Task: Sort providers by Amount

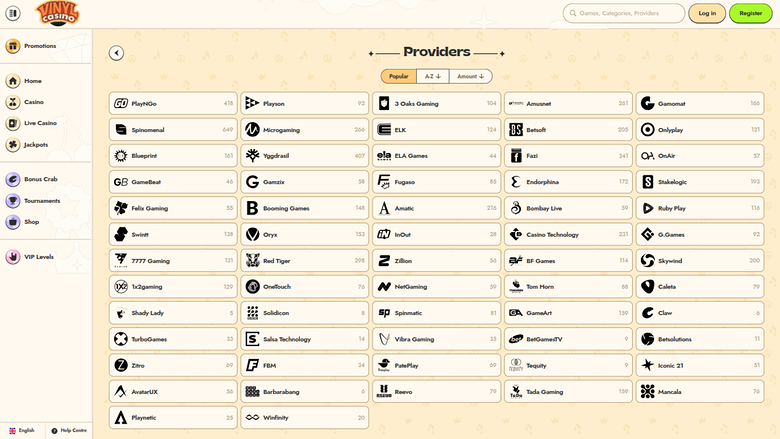Action: coord(470,76)
